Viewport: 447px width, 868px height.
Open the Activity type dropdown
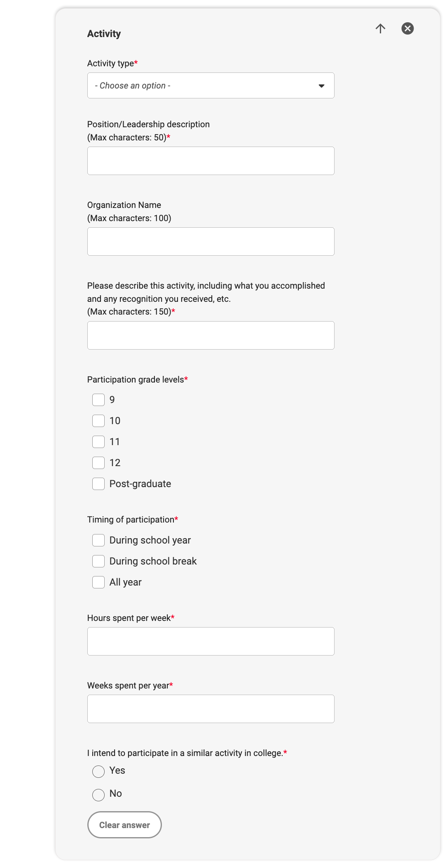211,86
